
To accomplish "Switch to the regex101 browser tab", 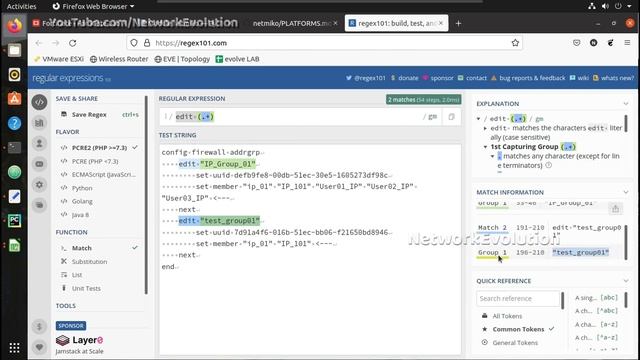I will (396, 23).
